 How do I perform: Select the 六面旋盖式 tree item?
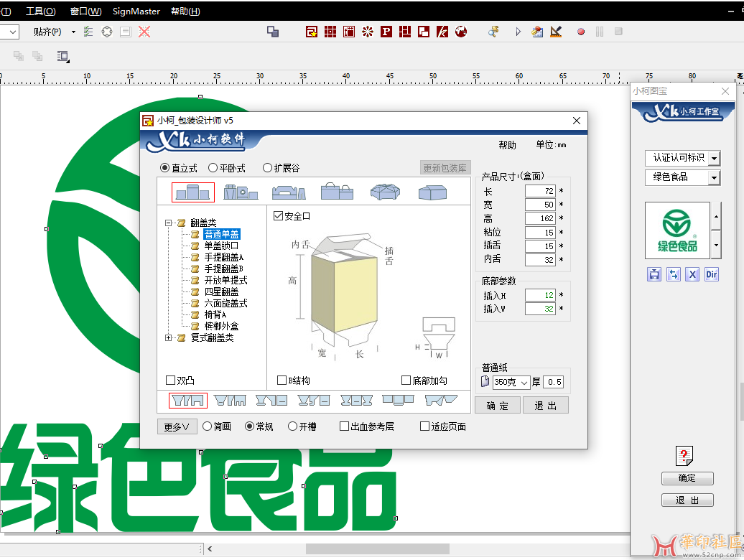[x=225, y=303]
